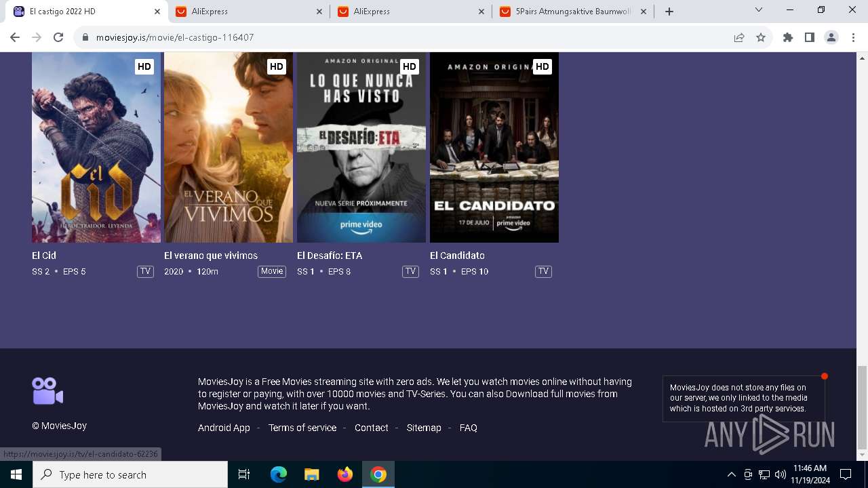Click the page vertical scrollbar thumb

click(862, 406)
